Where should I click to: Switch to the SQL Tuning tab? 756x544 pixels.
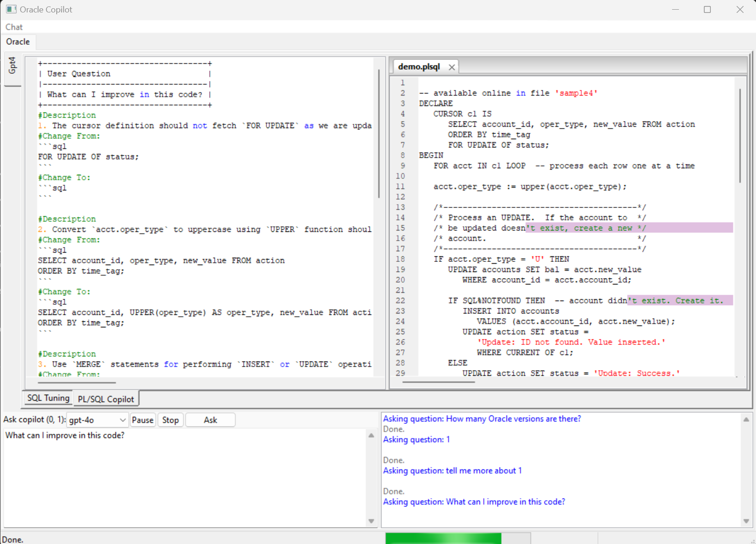[x=48, y=398]
